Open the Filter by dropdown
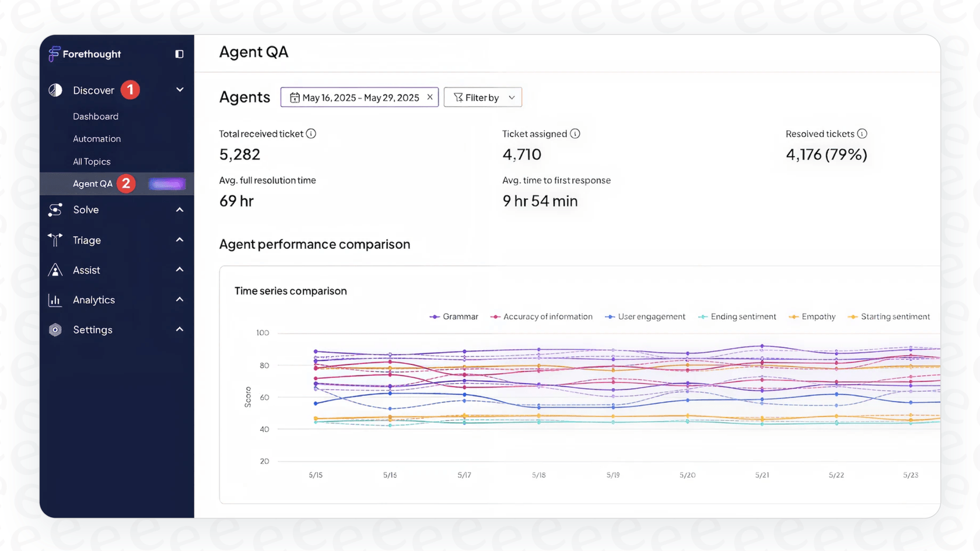Viewport: 980px width, 551px height. [483, 97]
